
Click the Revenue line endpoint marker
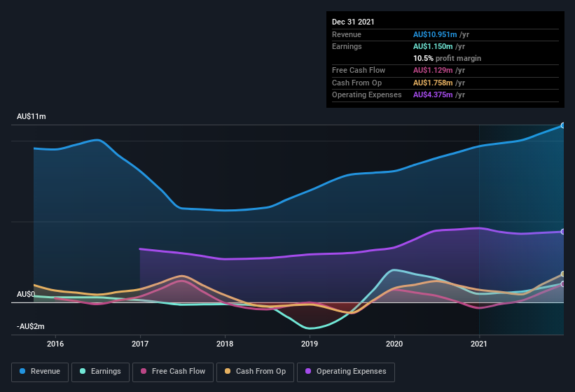click(563, 125)
